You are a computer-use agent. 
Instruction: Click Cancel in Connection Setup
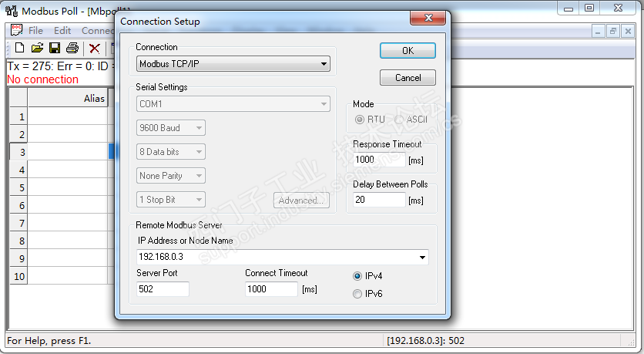coord(408,78)
